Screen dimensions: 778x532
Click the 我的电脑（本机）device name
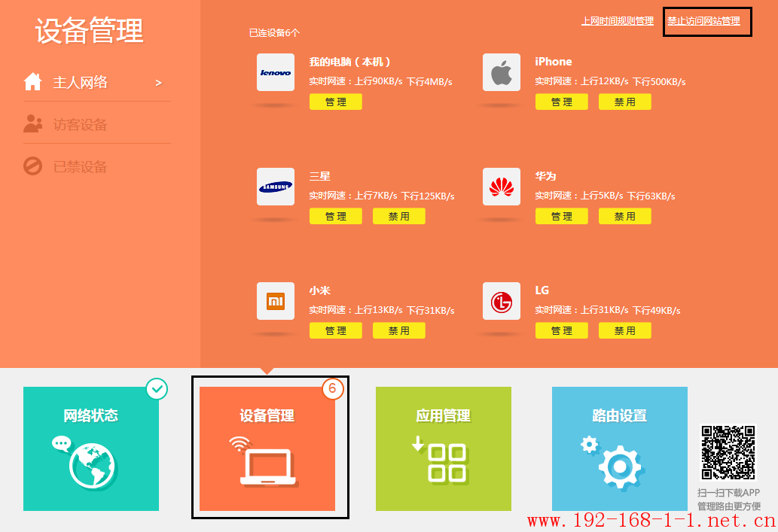[x=349, y=62]
